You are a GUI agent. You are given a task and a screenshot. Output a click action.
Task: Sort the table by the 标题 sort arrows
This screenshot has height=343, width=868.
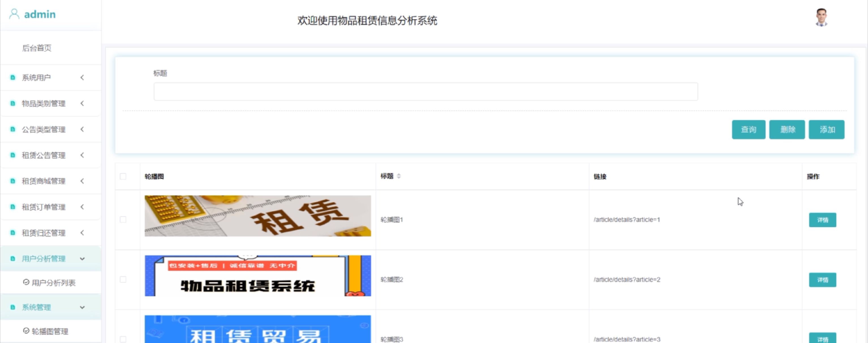click(x=399, y=176)
